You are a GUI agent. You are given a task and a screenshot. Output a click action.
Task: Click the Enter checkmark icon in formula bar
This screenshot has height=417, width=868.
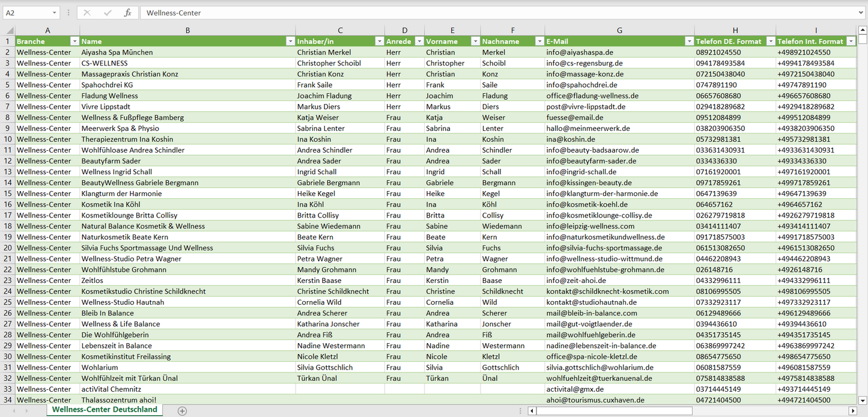(x=108, y=13)
